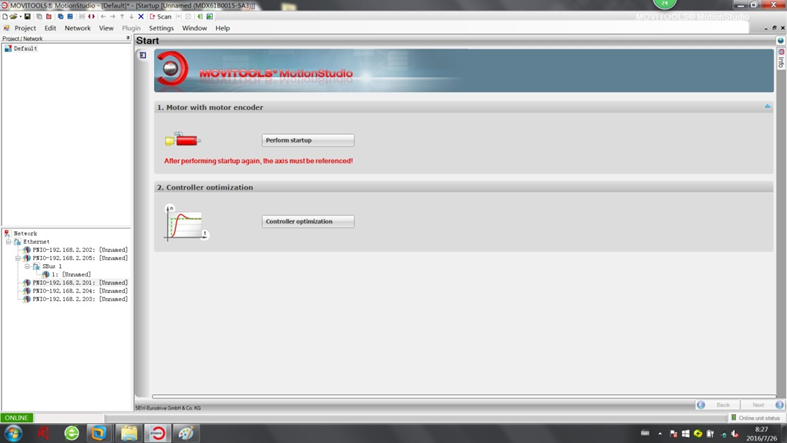Click the small panel icon beside the banner
Screen dimensions: 787x443
point(143,55)
